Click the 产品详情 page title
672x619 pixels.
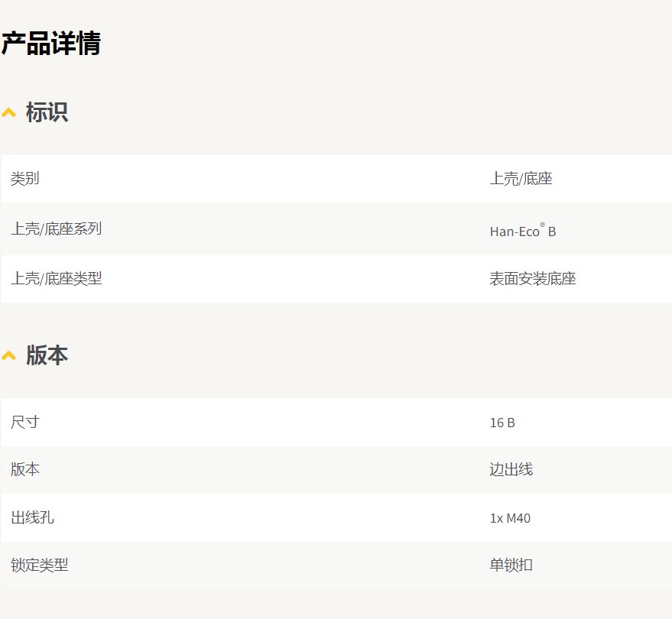(x=50, y=44)
